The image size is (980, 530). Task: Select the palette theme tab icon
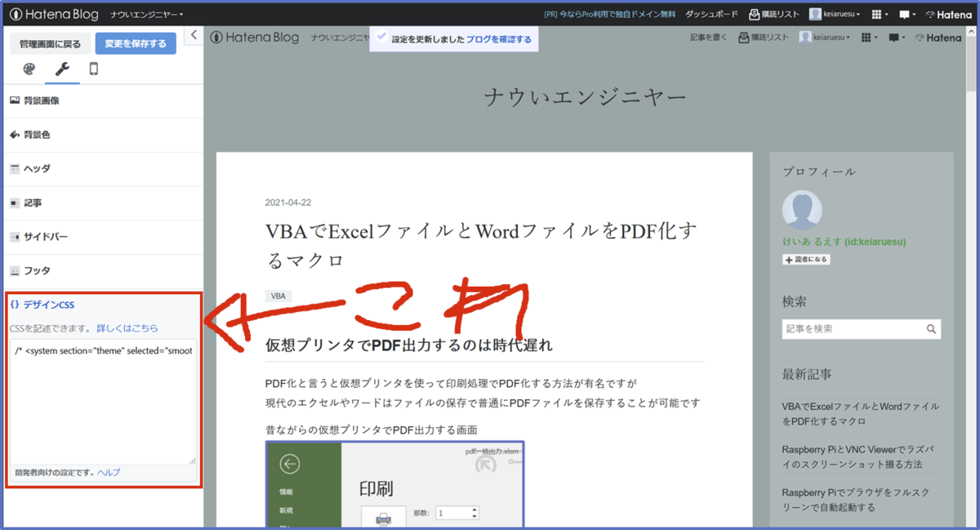(27, 70)
